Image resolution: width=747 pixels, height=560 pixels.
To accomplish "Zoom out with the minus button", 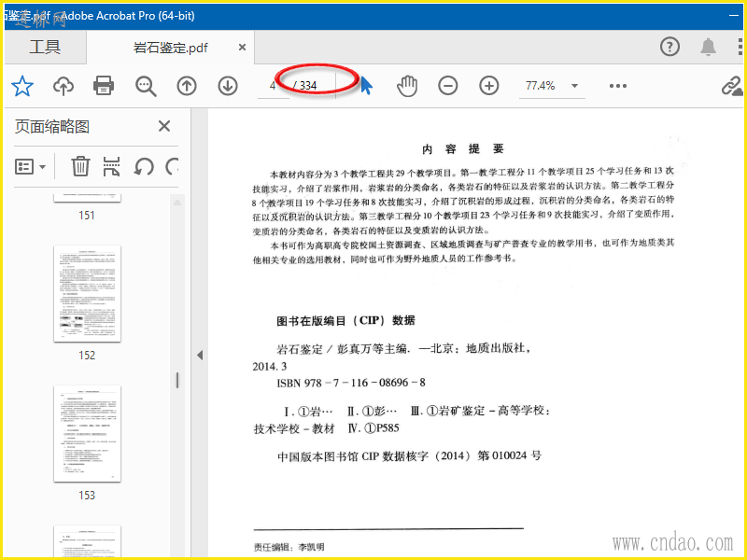I will [448, 86].
